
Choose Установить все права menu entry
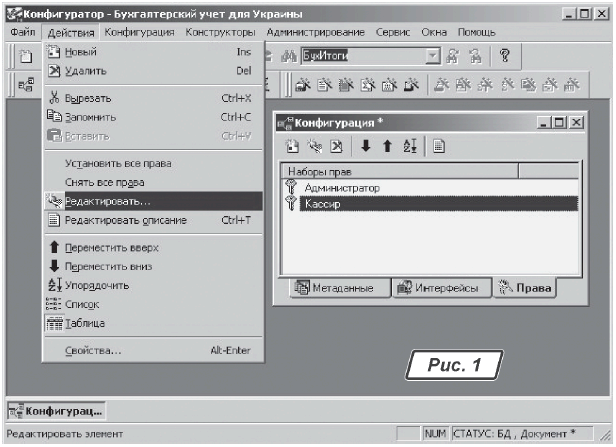click(118, 163)
